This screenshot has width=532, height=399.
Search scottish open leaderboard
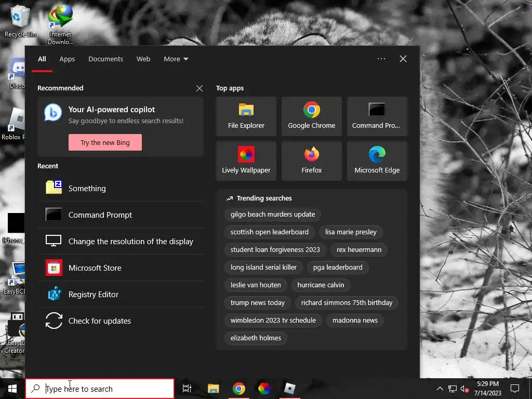tap(270, 232)
